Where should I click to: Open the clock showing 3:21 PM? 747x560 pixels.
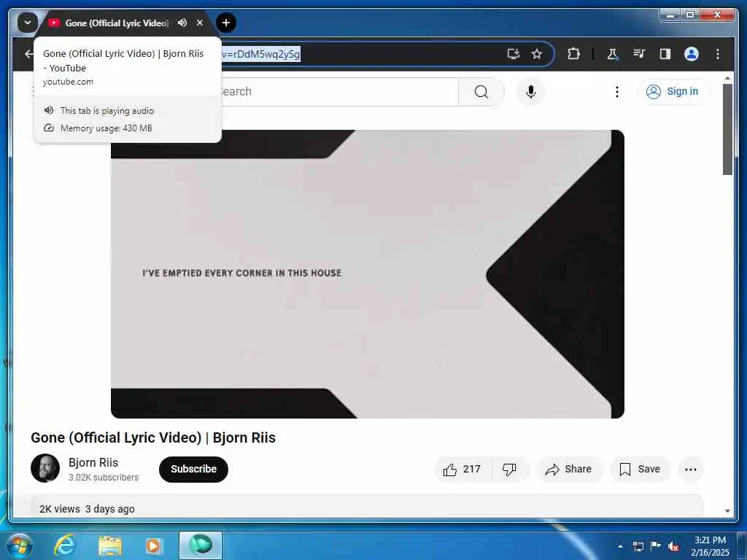click(710, 545)
